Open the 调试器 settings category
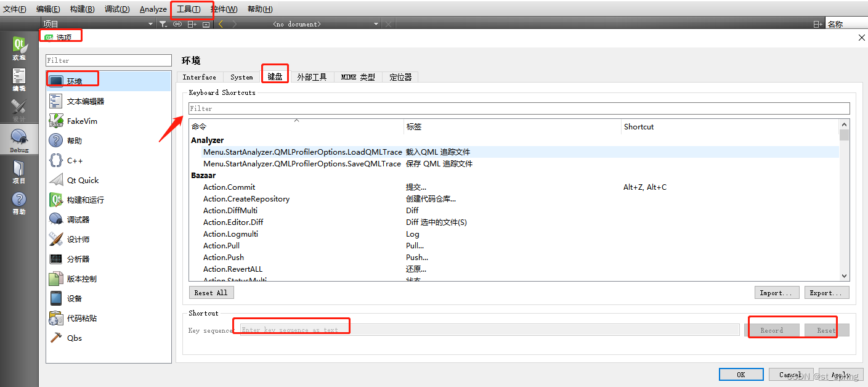The height and width of the screenshot is (387, 868). (x=108, y=219)
